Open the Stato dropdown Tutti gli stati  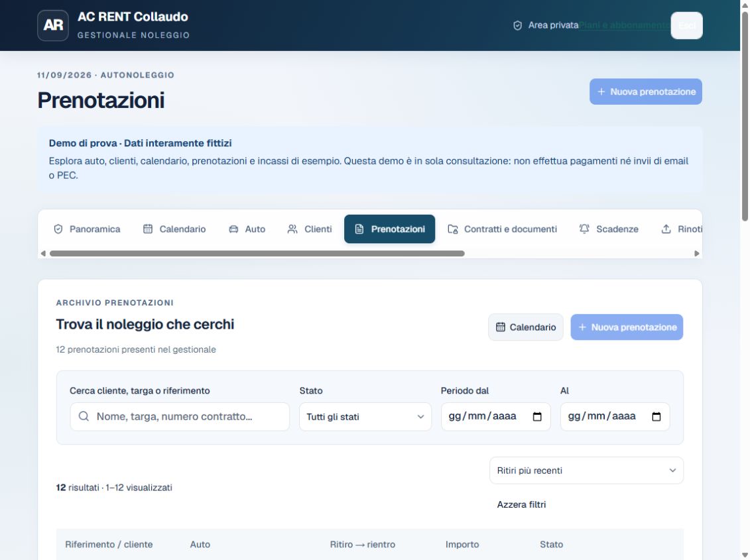(365, 417)
